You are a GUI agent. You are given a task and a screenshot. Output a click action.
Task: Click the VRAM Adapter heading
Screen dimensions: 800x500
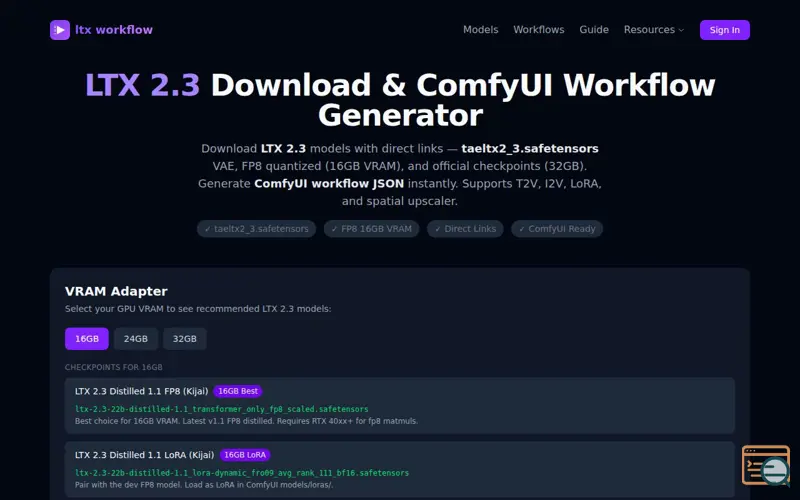pos(116,291)
